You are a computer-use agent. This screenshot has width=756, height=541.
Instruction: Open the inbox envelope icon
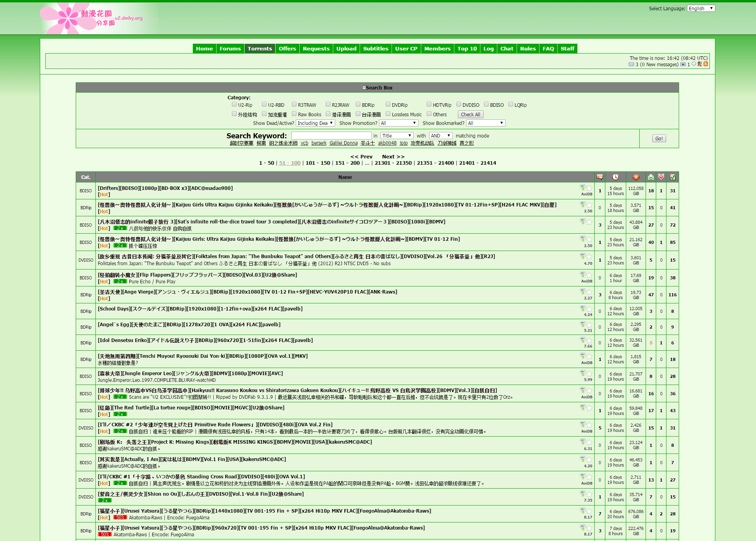click(x=631, y=64)
